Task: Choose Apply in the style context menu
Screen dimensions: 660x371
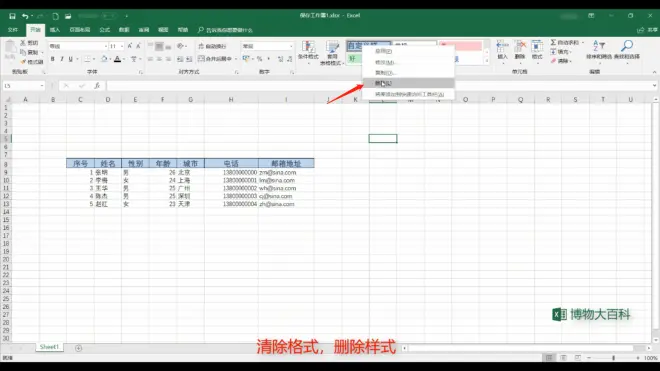Action: 408,51
